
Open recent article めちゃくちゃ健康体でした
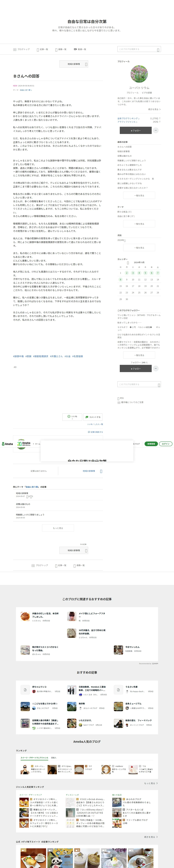point(130,165)
